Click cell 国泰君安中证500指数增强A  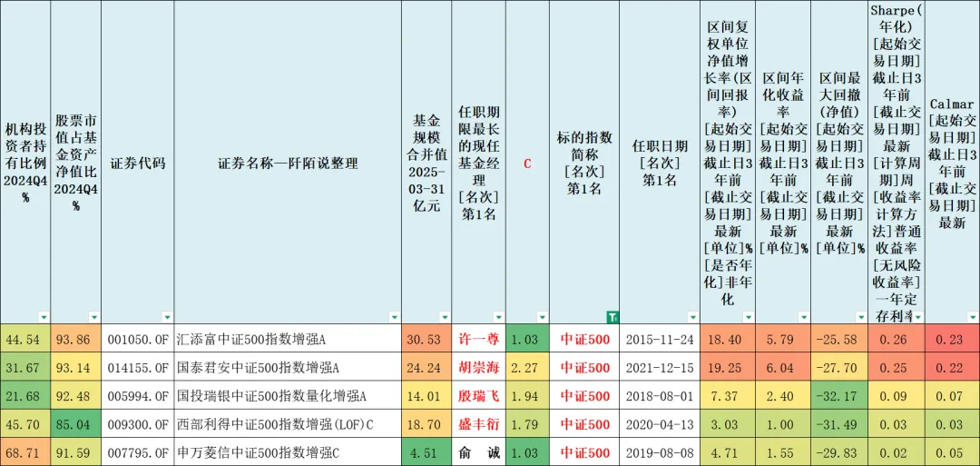[x=289, y=367]
